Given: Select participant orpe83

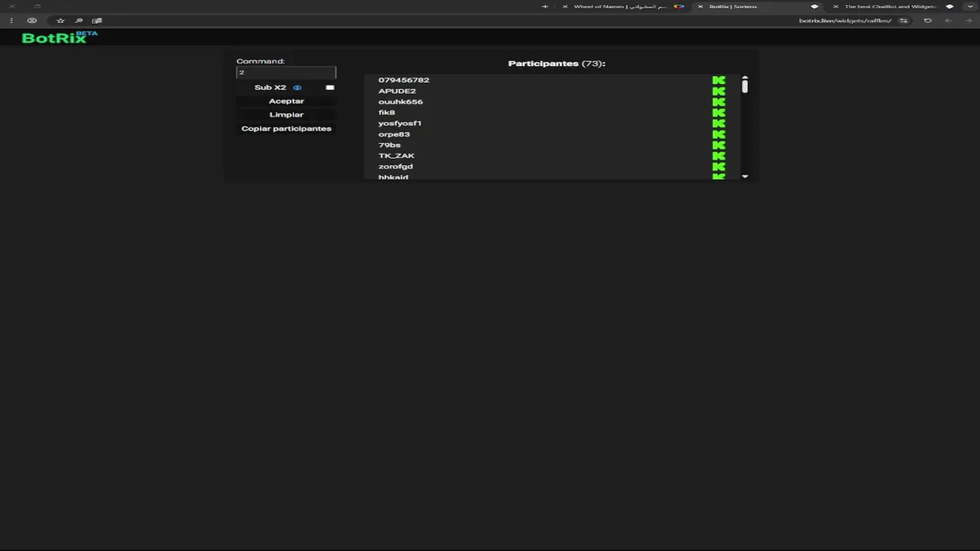Looking at the screenshot, I should tap(394, 134).
